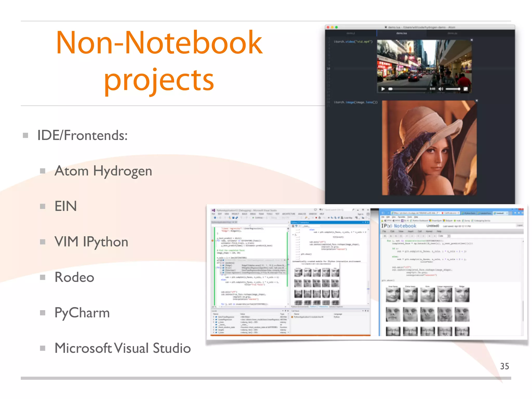532x399 pixels.
Task: Click the feedback icon in Visual Studio title bar
Action: 315,210
